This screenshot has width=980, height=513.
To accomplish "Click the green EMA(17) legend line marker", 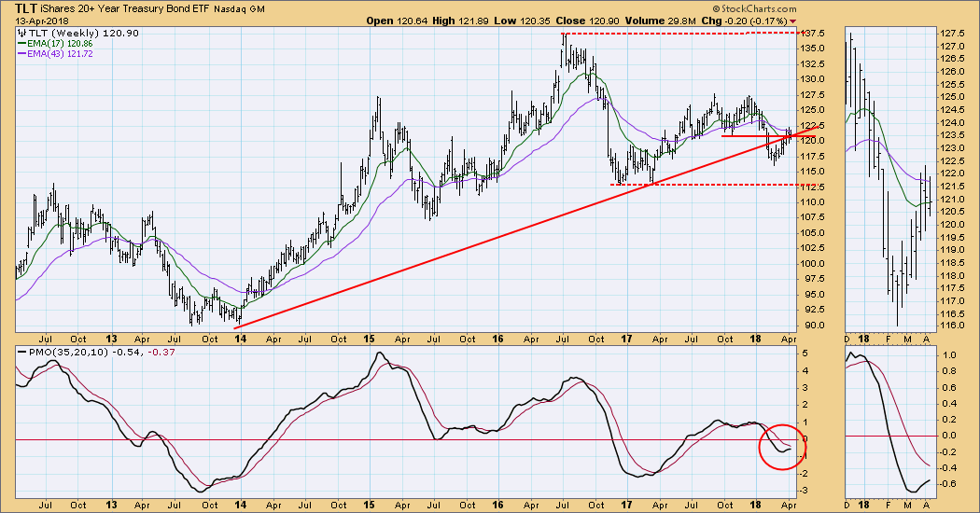I will (x=21, y=44).
